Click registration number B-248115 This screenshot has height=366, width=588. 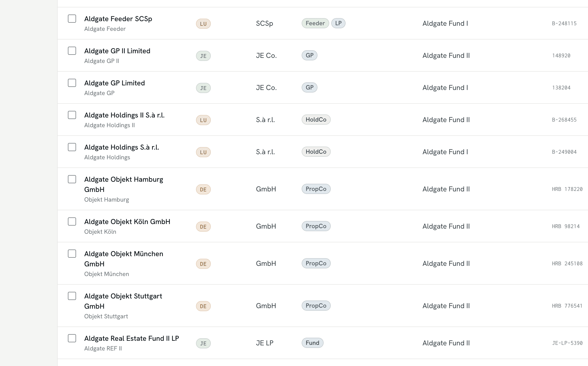[x=564, y=23]
